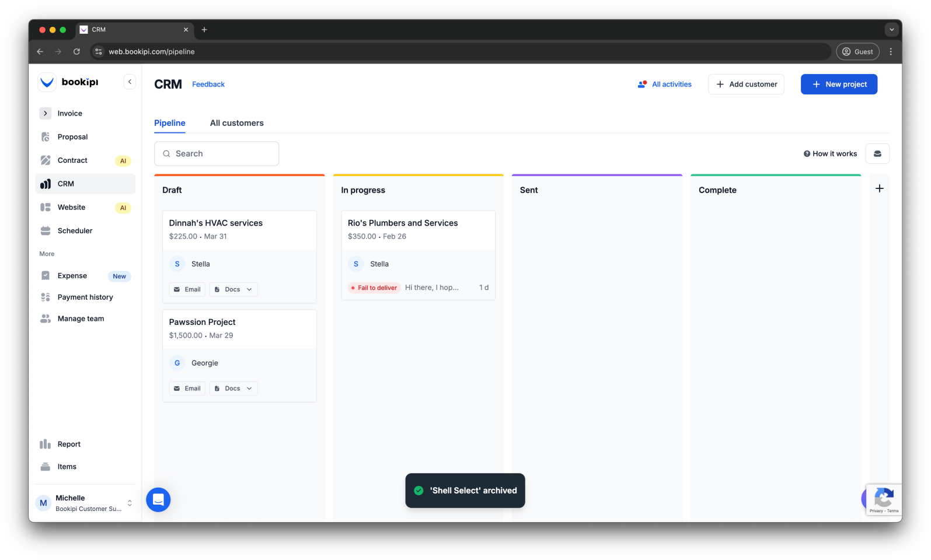This screenshot has height=560, width=931.
Task: Click Georgie avatar on Pawssion Project card
Action: tap(177, 363)
